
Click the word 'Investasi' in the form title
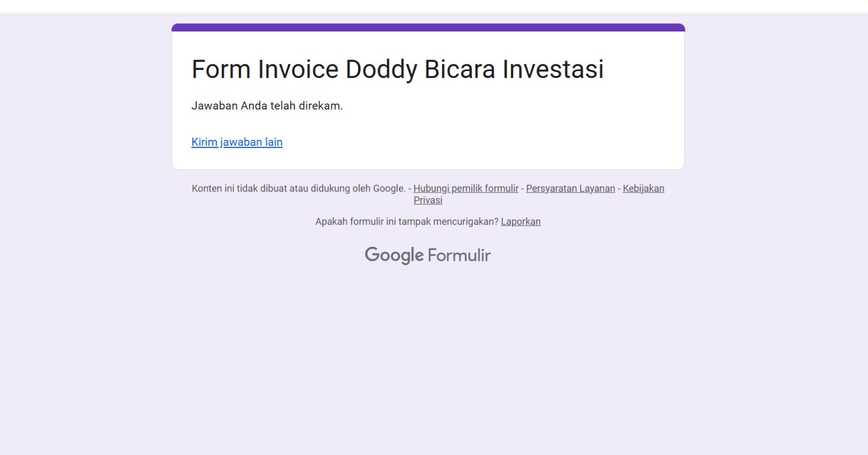pyautogui.click(x=553, y=69)
